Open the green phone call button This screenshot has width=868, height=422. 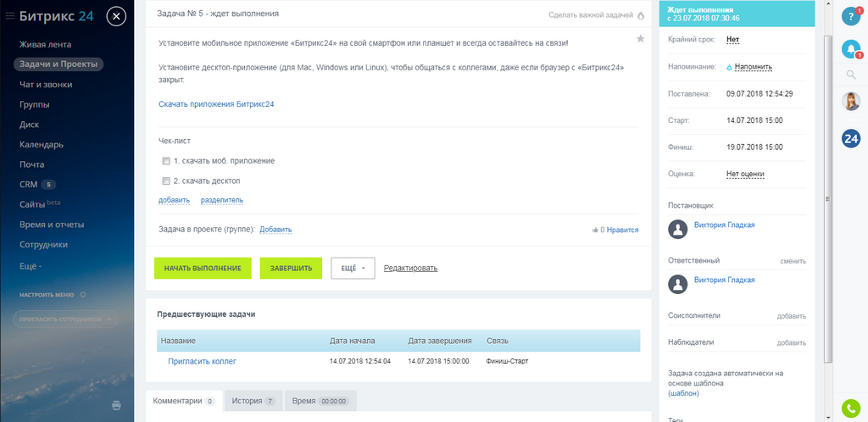tap(851, 408)
